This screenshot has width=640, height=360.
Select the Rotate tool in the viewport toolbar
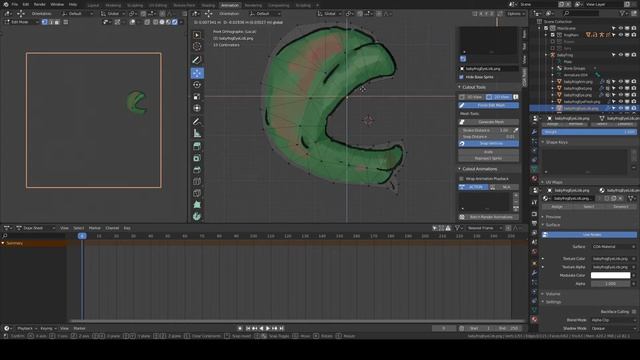click(197, 85)
